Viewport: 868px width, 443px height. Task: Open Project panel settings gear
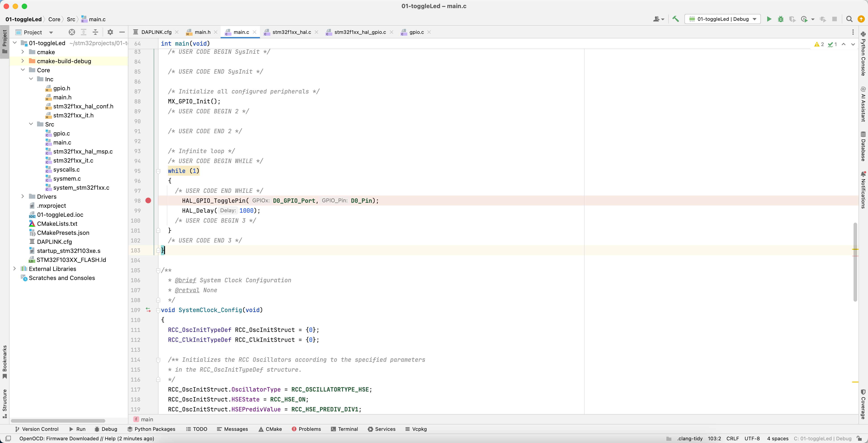[x=110, y=32]
